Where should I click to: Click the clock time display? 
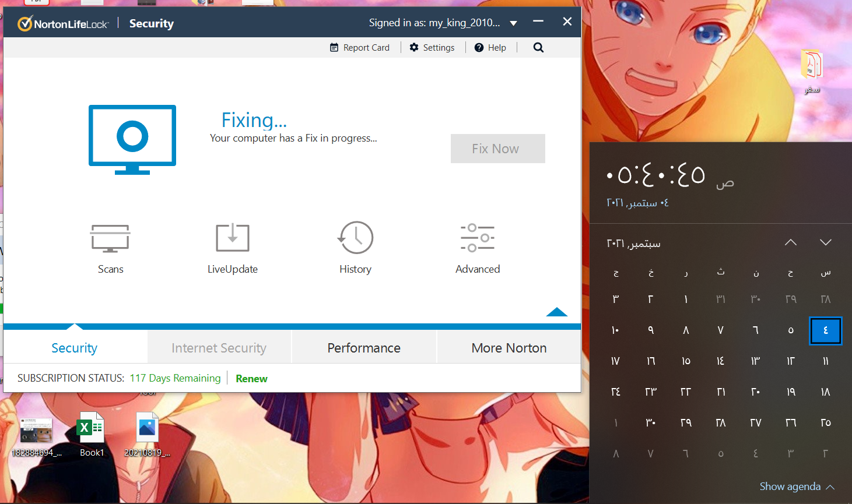[656, 174]
